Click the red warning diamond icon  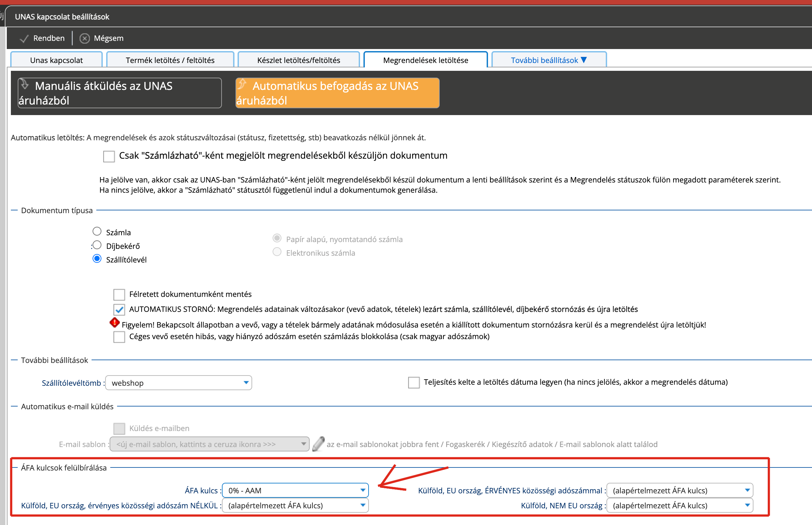[x=114, y=322]
